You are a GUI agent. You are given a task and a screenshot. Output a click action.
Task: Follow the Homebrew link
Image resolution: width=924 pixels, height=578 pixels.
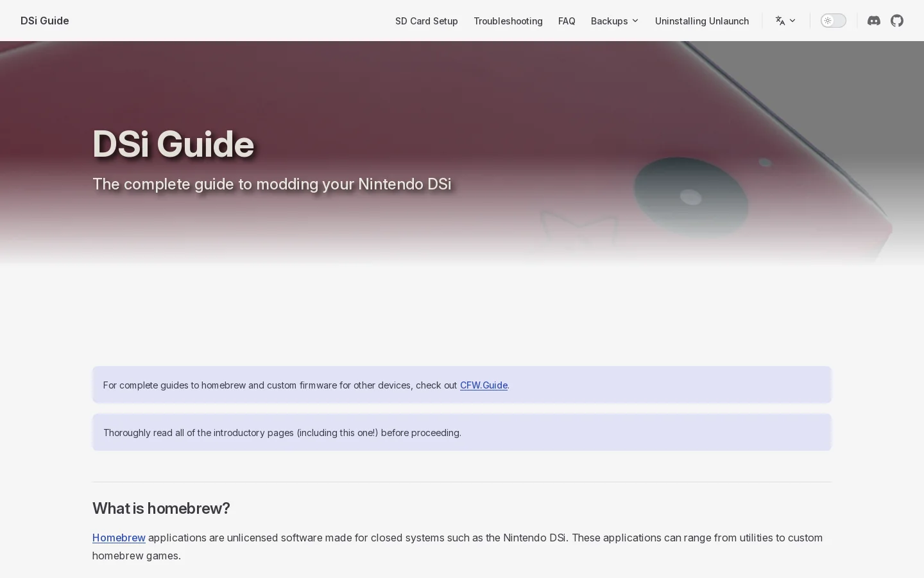pos(119,538)
